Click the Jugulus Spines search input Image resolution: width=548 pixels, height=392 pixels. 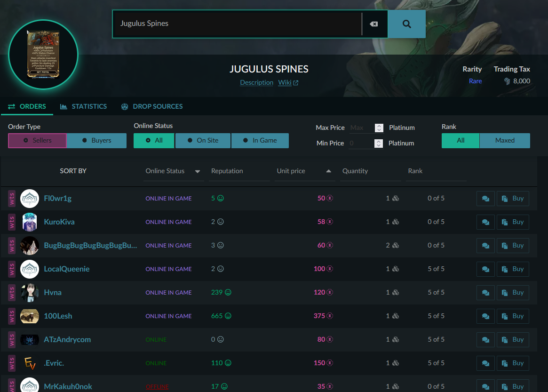[237, 24]
